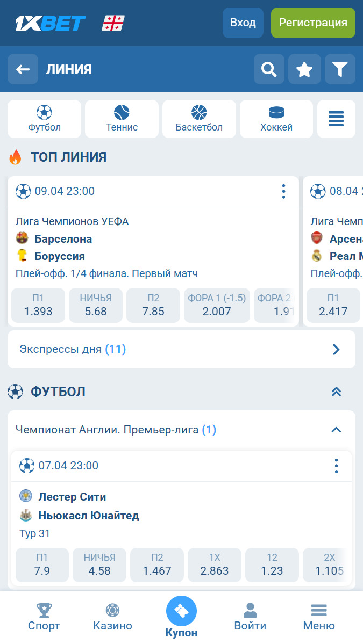Select П1 odds 1.393 for Барселона
The image size is (363, 644).
coord(38,305)
